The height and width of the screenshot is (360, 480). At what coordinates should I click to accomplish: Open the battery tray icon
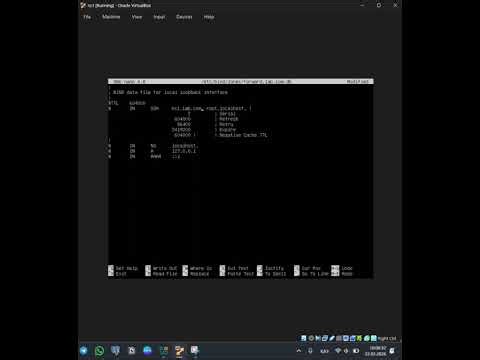356,351
